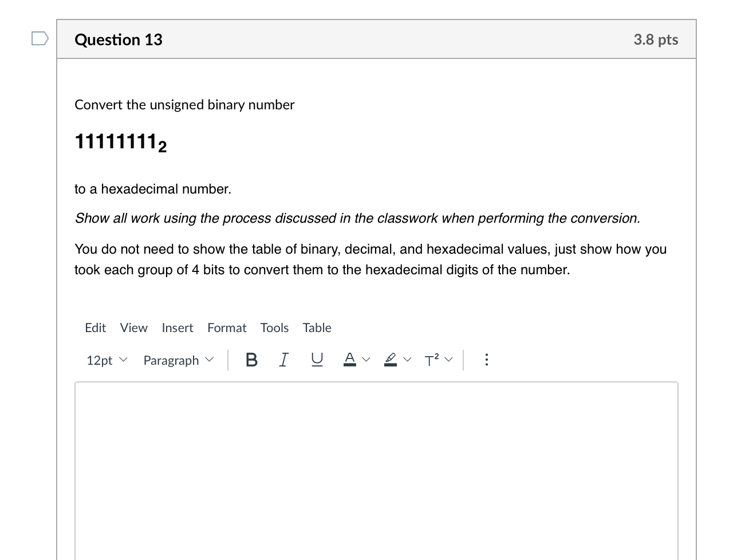
Task: Open the more options kebab menu
Action: pos(486,360)
